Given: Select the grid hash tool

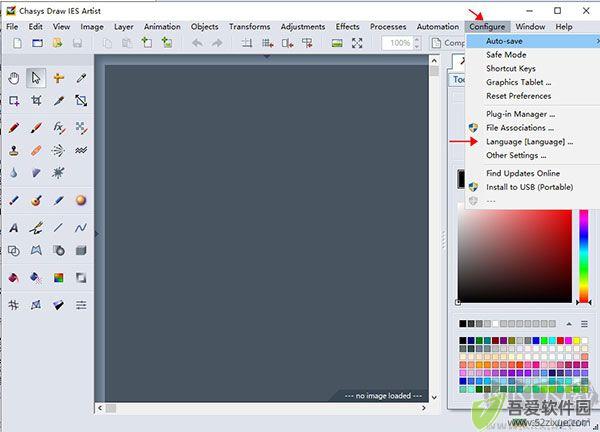Looking at the screenshot, I should coord(14,305).
